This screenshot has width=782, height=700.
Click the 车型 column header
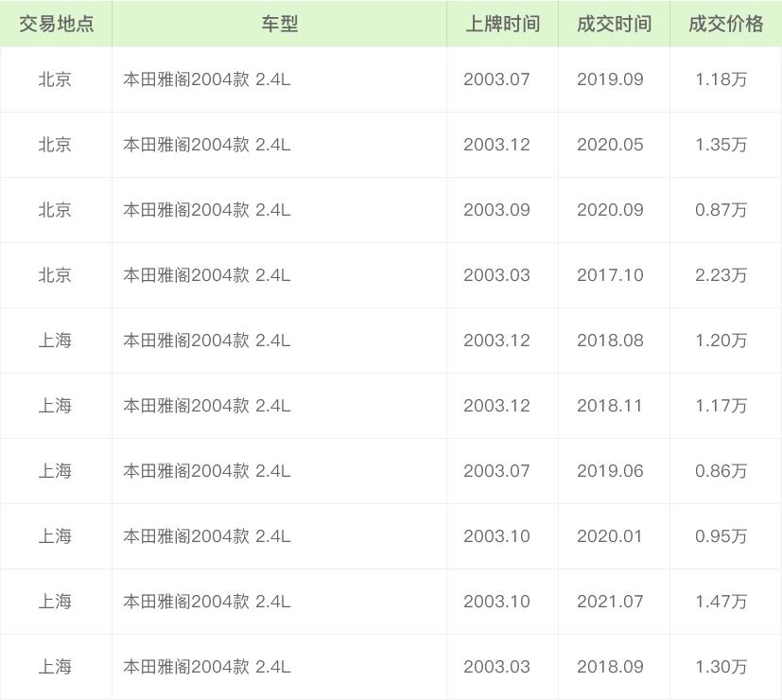pyautogui.click(x=279, y=25)
